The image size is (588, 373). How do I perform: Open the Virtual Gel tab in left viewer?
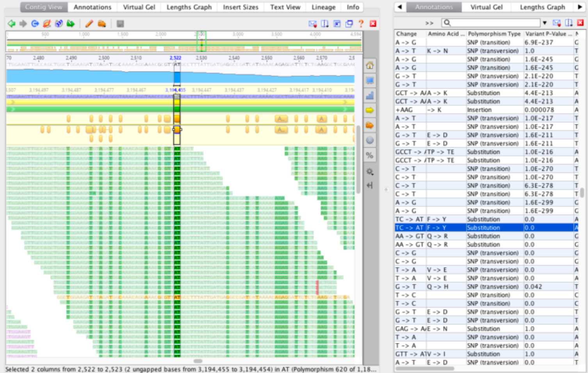point(139,7)
